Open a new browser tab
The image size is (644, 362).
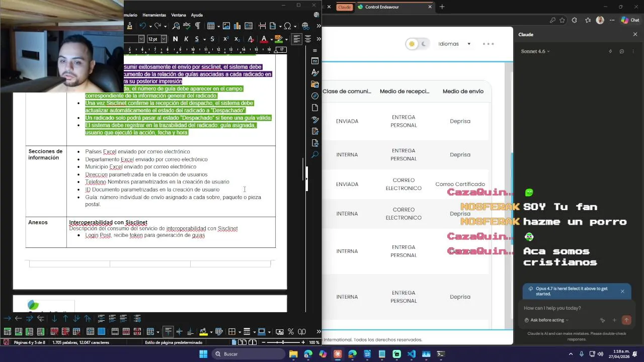pos(442,7)
